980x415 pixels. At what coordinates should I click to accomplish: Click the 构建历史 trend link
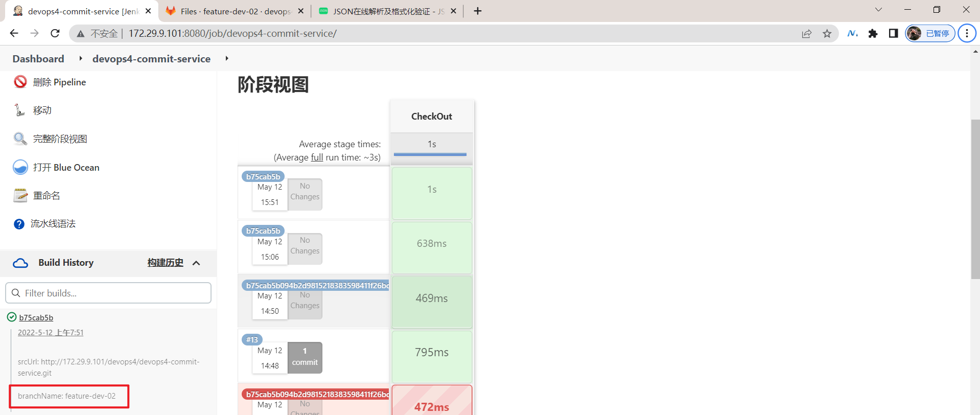[x=165, y=263]
